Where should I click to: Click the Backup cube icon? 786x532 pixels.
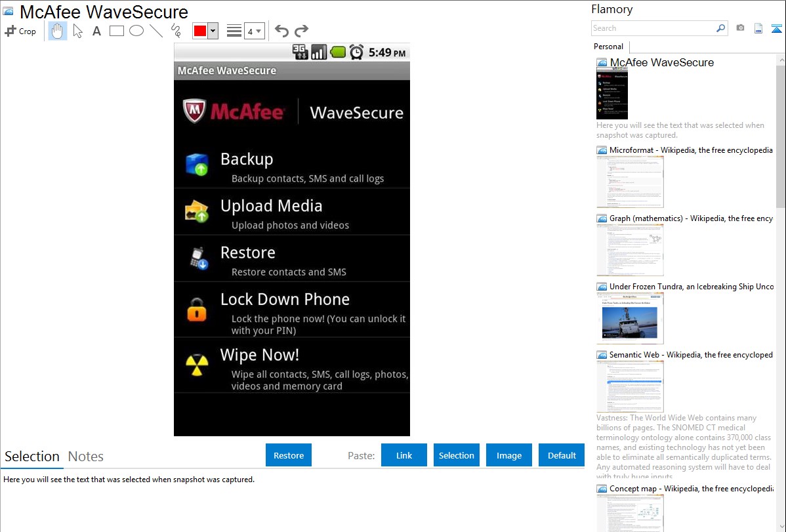coord(197,165)
